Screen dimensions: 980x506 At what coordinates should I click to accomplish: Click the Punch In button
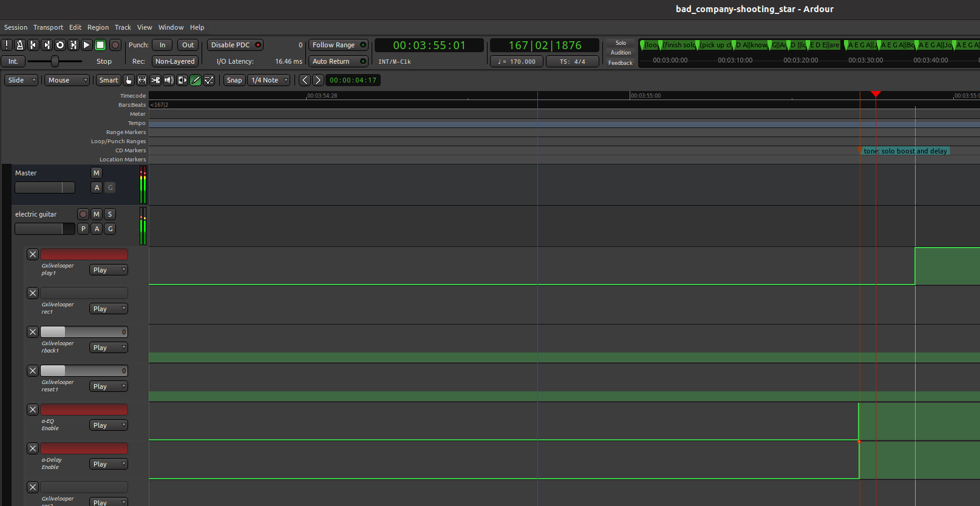pyautogui.click(x=162, y=45)
